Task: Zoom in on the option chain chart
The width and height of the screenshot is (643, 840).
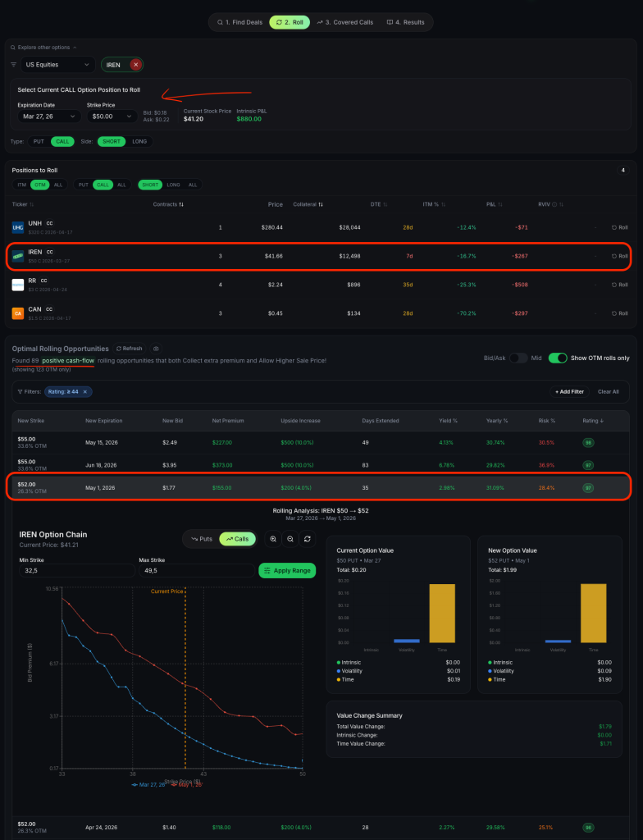Action: (273, 539)
